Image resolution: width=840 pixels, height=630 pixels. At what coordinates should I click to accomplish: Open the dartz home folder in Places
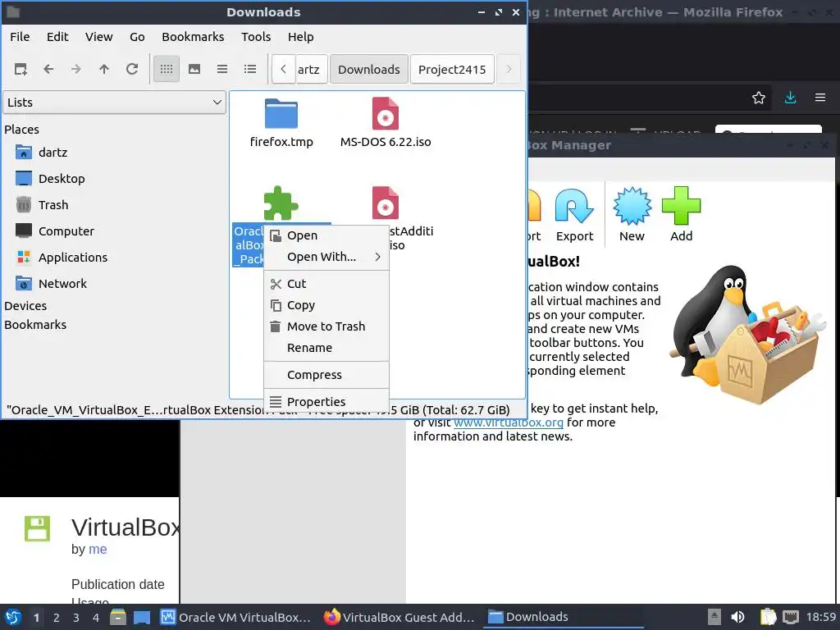point(42,153)
